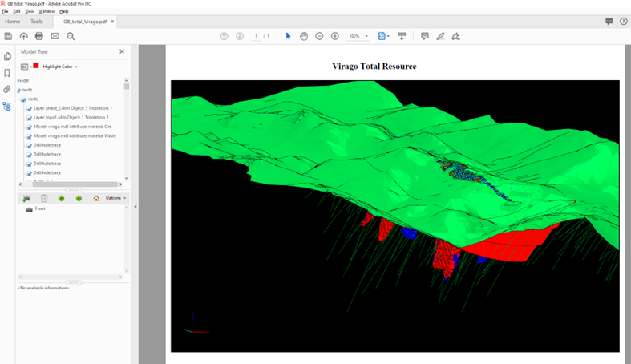Open the zoom percentage dropdown arrow

coord(366,36)
